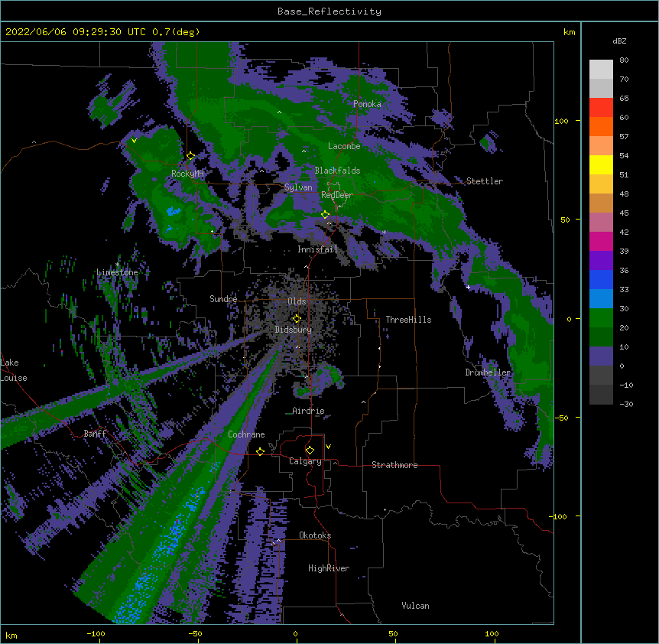The height and width of the screenshot is (644, 659).
Task: Click the yellow marker south of RedDeer
Action: coord(326,215)
